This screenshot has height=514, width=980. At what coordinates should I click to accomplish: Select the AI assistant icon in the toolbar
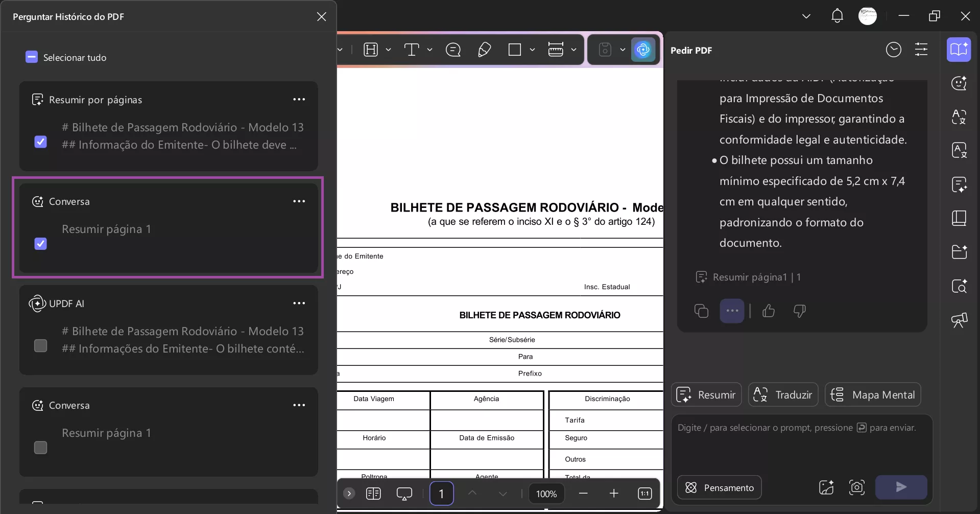(x=643, y=50)
